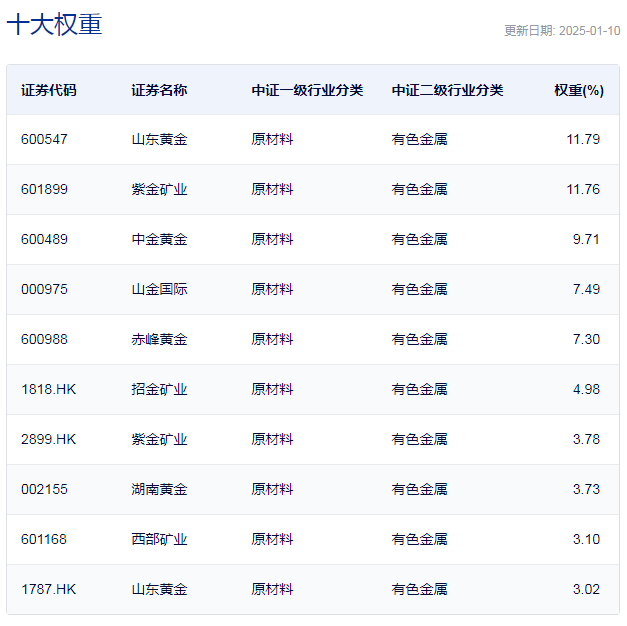Click the name 招金矿业
Image resolution: width=627 pixels, height=626 pixels.
(159, 389)
